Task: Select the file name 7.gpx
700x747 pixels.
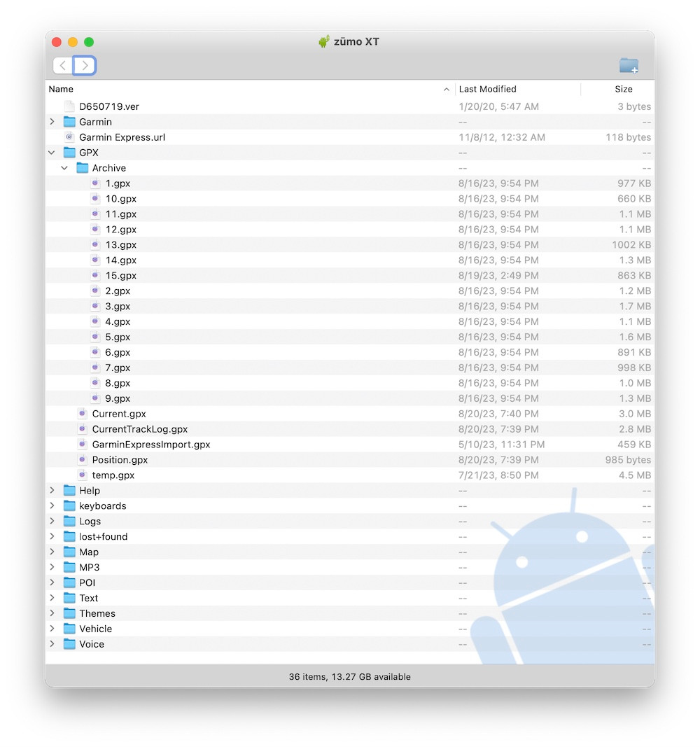Action: pos(118,368)
